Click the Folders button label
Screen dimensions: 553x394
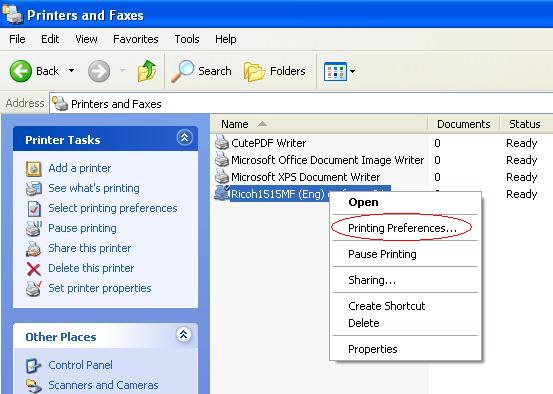288,71
